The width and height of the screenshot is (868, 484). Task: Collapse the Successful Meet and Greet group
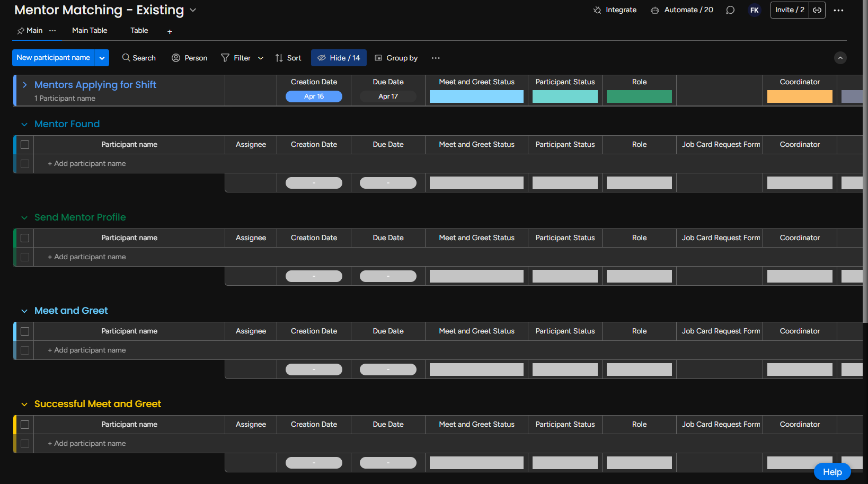point(24,404)
